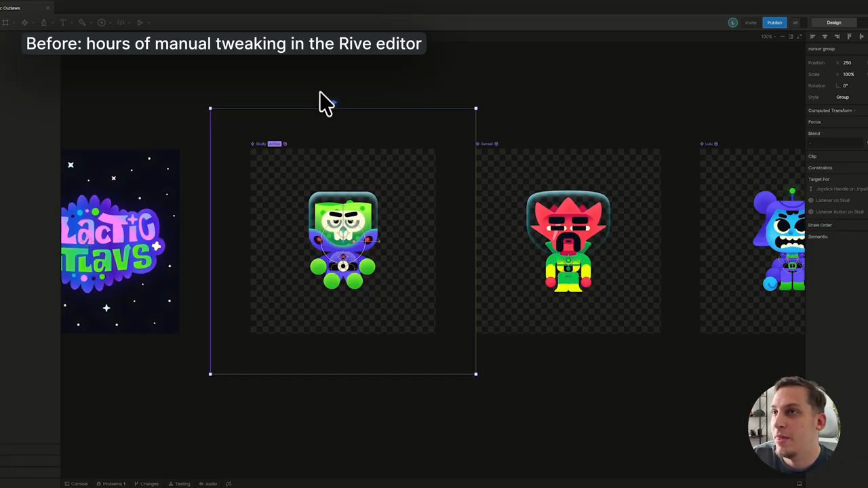
Task: Click the align left icon
Action: pyautogui.click(x=812, y=37)
